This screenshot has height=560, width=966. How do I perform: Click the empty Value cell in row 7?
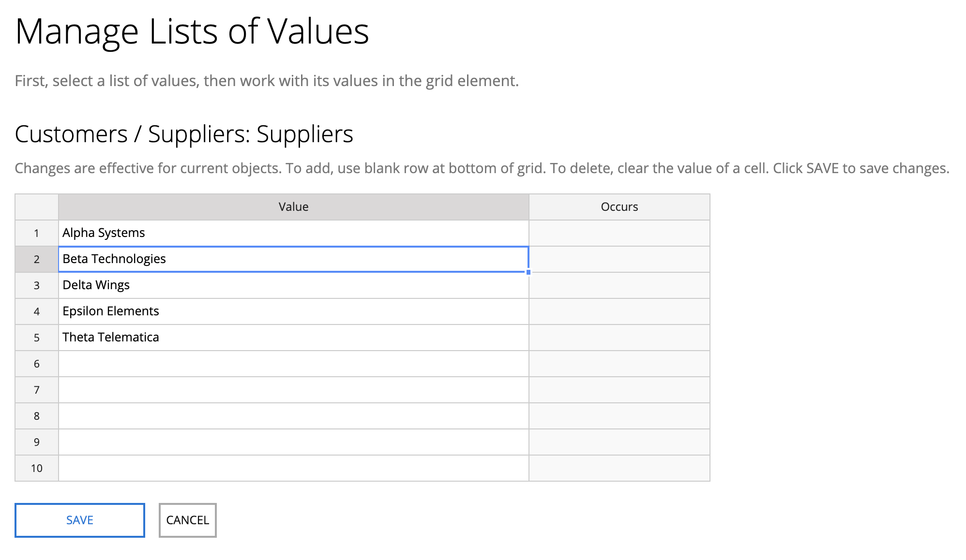tap(293, 390)
